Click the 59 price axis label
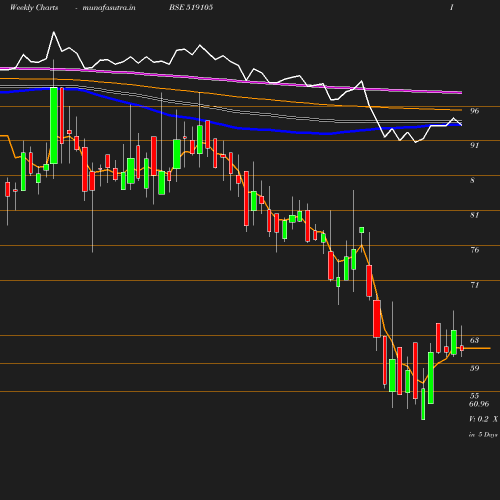 coord(475,368)
